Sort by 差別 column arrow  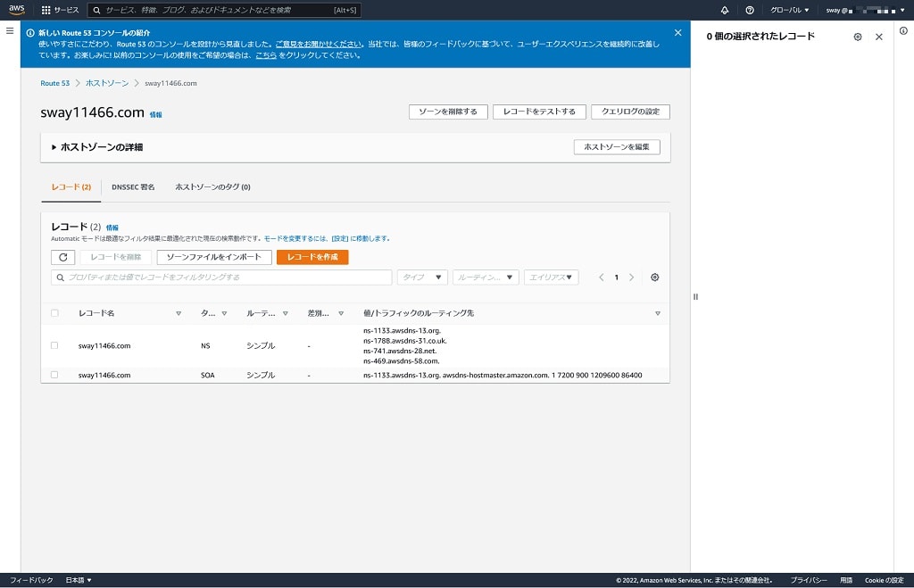point(341,313)
